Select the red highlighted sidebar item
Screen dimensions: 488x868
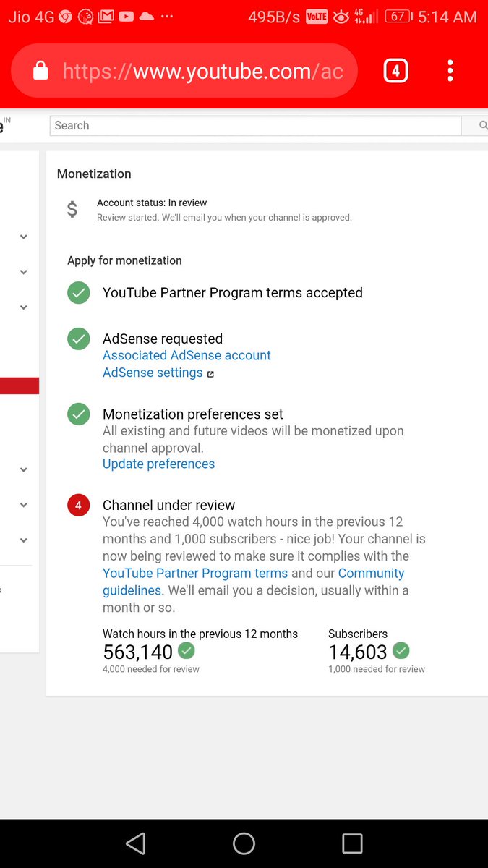point(20,386)
